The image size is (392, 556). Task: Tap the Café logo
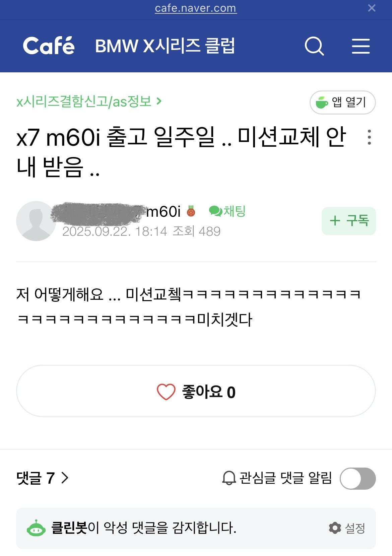(x=49, y=46)
